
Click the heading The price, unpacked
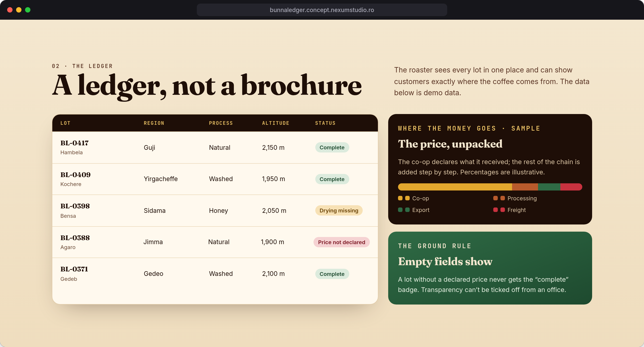tap(450, 144)
